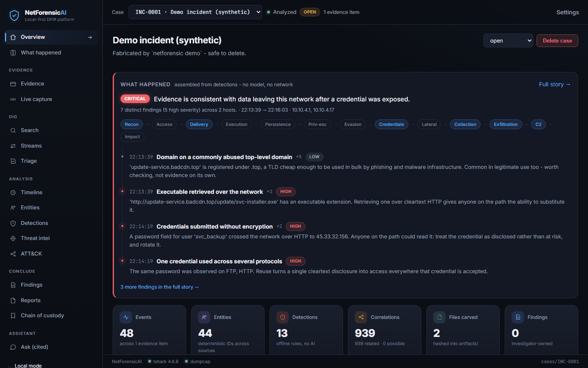
Task: Click the Live capture icon
Action: coord(13,99)
